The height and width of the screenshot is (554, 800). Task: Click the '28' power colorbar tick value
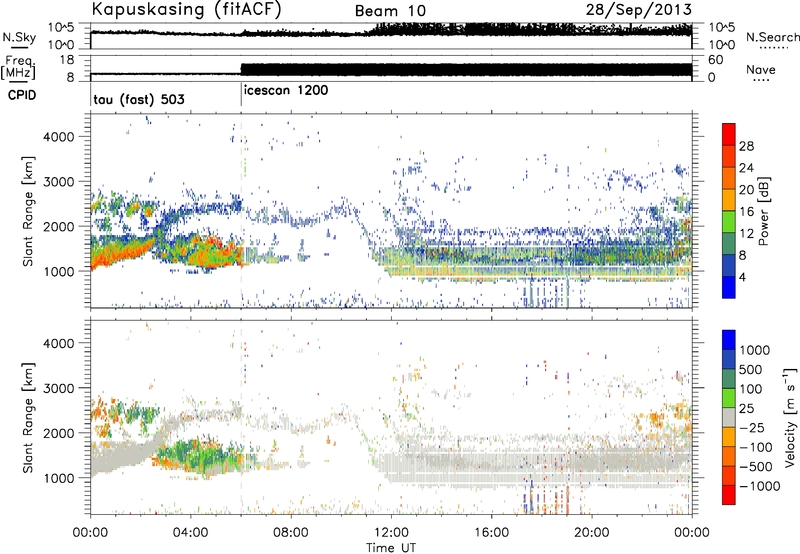[746, 146]
